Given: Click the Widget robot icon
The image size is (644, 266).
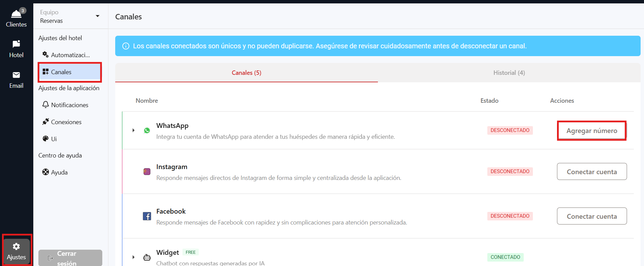Looking at the screenshot, I should pyautogui.click(x=147, y=257).
